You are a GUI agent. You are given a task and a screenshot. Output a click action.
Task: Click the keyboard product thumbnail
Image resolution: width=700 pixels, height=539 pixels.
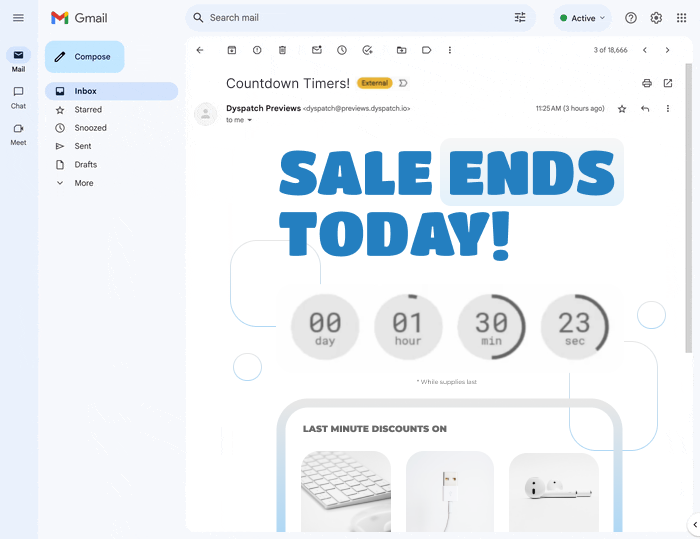[x=346, y=491]
